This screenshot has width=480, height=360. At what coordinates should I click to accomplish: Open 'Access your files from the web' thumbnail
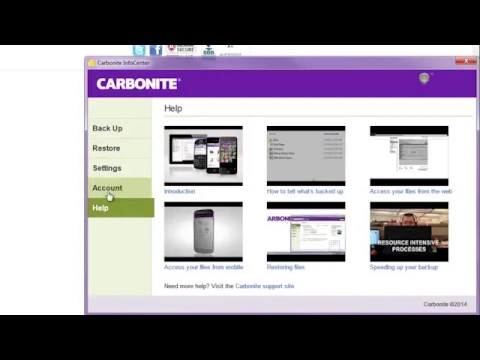(409, 156)
